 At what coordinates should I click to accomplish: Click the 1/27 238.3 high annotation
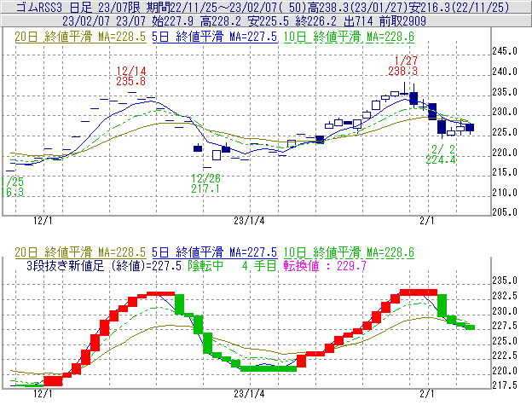[x=402, y=66]
